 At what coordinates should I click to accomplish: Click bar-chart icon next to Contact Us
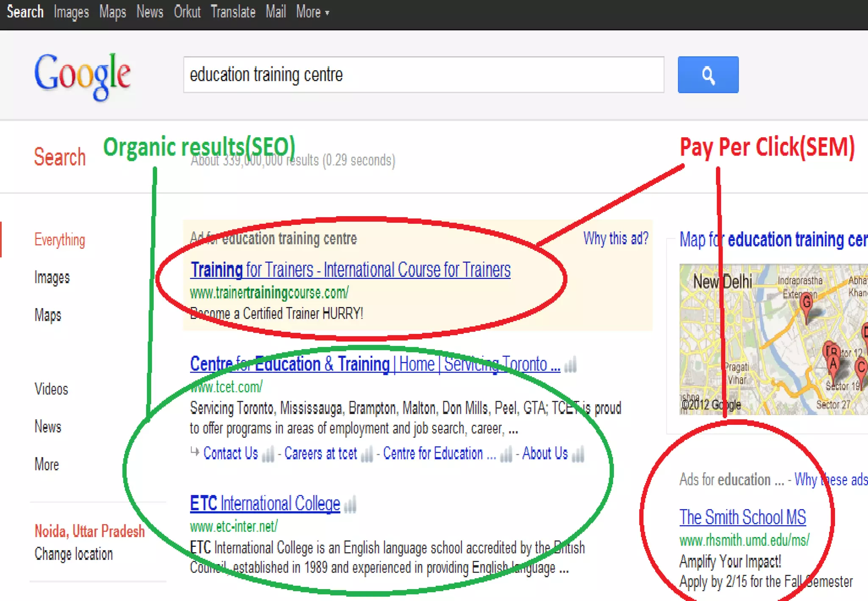[x=268, y=454]
